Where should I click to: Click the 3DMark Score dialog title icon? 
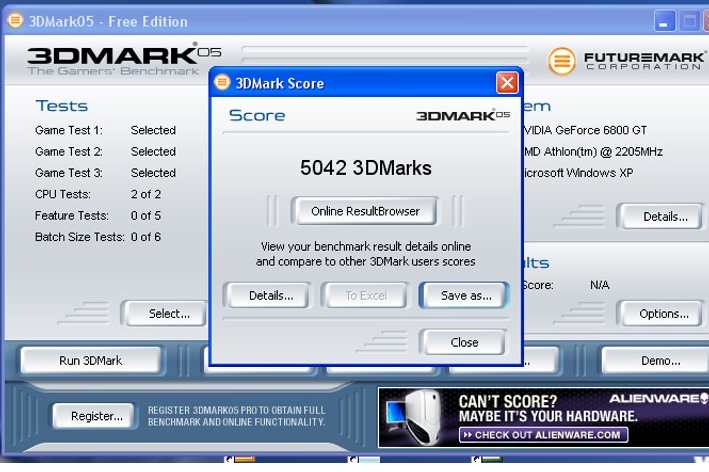(x=222, y=82)
